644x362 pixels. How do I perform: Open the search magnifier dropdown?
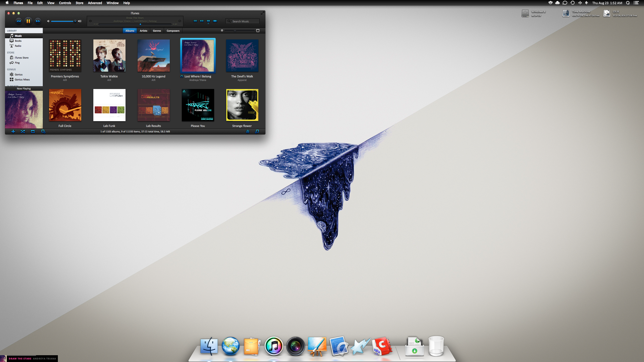click(x=229, y=21)
